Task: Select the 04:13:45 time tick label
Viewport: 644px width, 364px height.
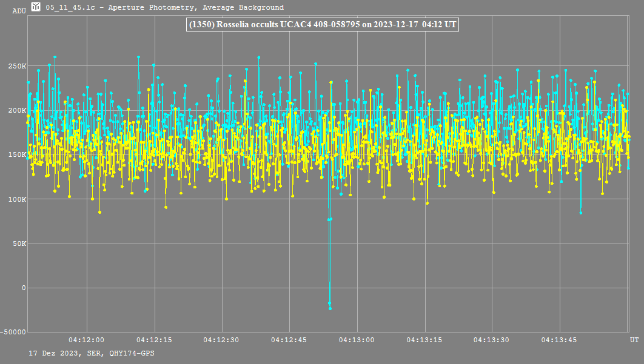Action: coord(559,340)
